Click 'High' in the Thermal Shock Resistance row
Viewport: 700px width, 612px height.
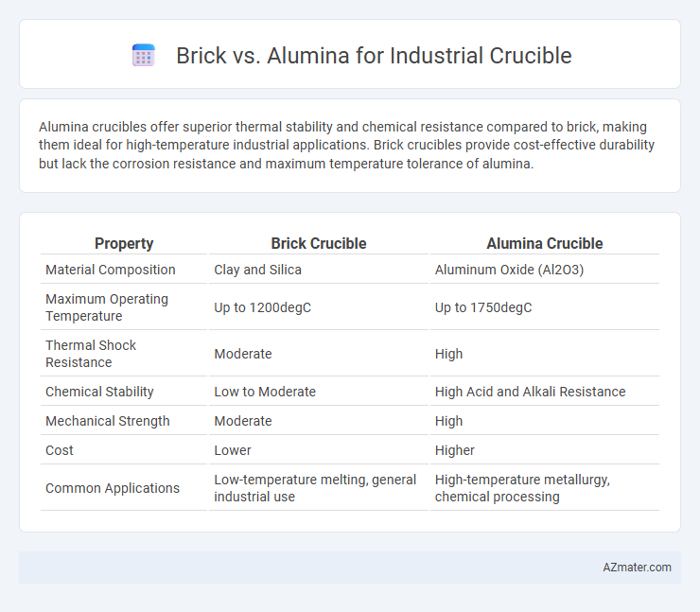448,354
